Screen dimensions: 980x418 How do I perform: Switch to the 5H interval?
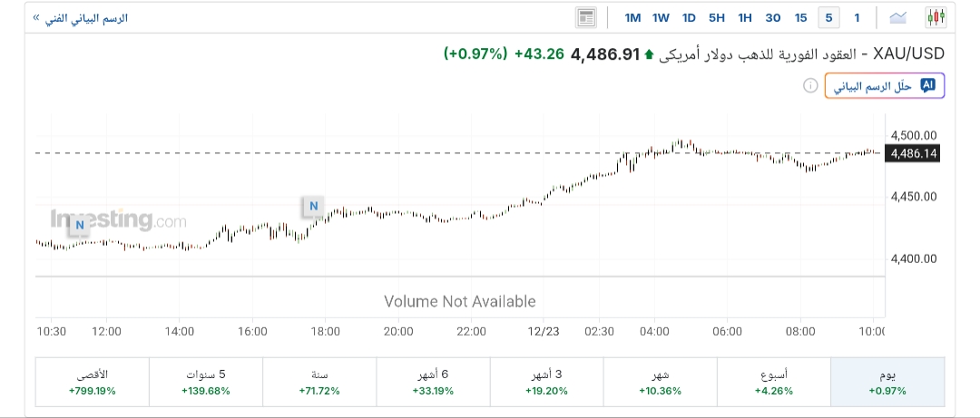(x=717, y=18)
